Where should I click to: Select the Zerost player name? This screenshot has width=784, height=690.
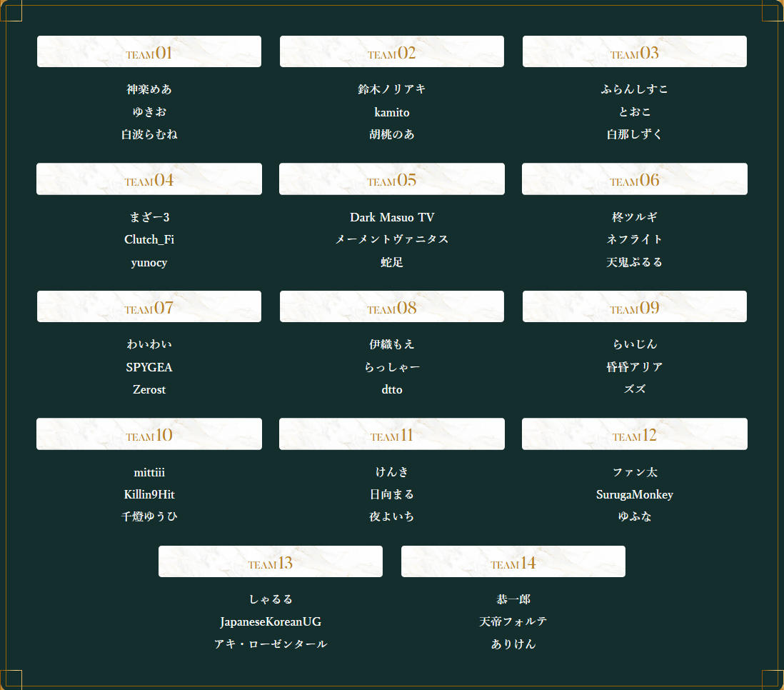[149, 389]
